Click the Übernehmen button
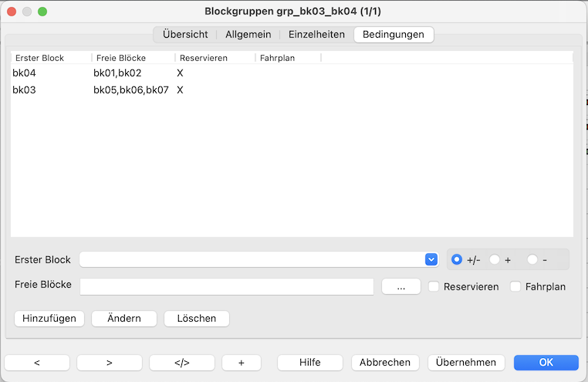The height and width of the screenshot is (382, 588). tap(466, 363)
